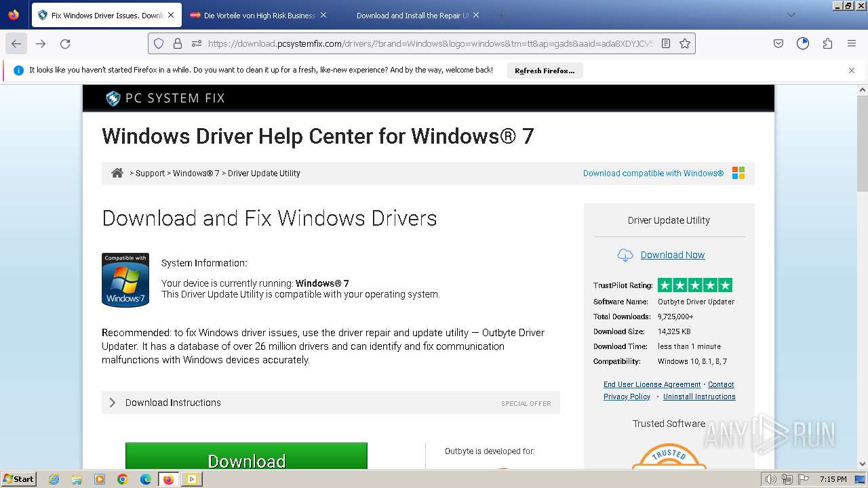Image resolution: width=868 pixels, height=488 pixels.
Task: Click the 'Outbyte Driver Updater' software name
Action: [x=696, y=302]
